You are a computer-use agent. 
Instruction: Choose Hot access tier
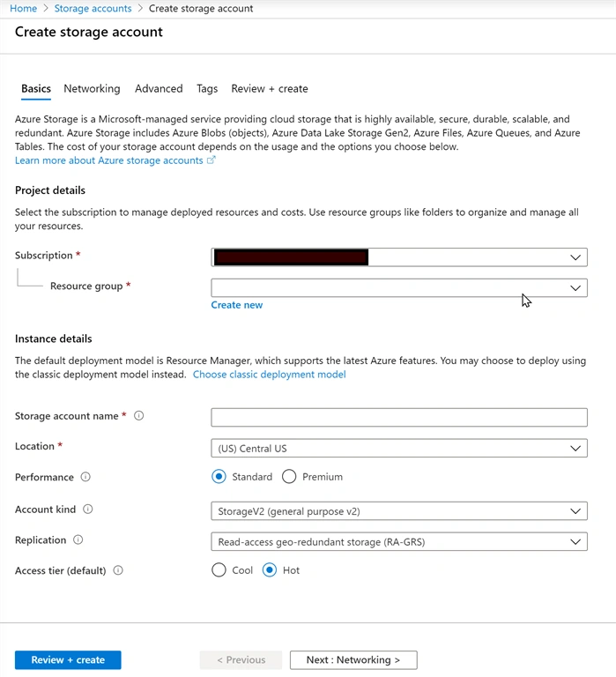pos(270,570)
